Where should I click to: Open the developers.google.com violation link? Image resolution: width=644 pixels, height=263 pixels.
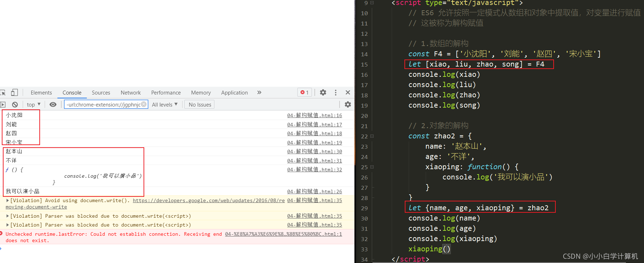(x=209, y=200)
